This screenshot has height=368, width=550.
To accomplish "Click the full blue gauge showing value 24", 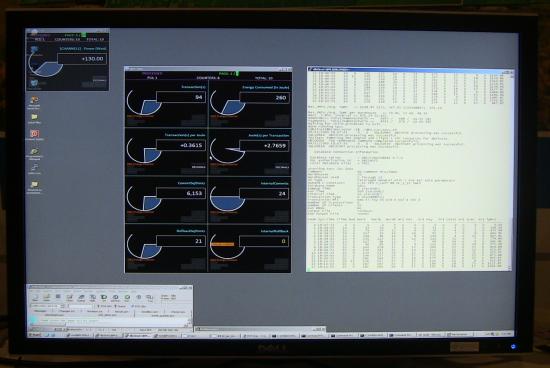I will click(x=227, y=202).
